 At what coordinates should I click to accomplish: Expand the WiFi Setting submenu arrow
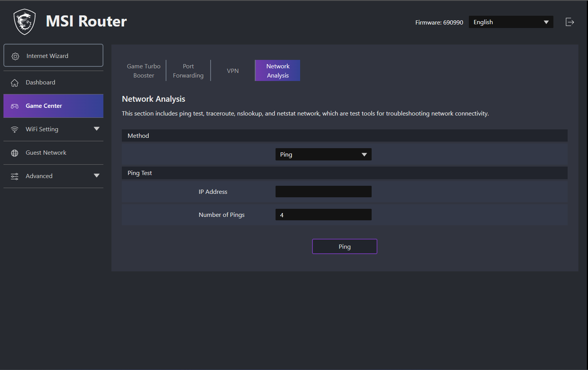96,129
